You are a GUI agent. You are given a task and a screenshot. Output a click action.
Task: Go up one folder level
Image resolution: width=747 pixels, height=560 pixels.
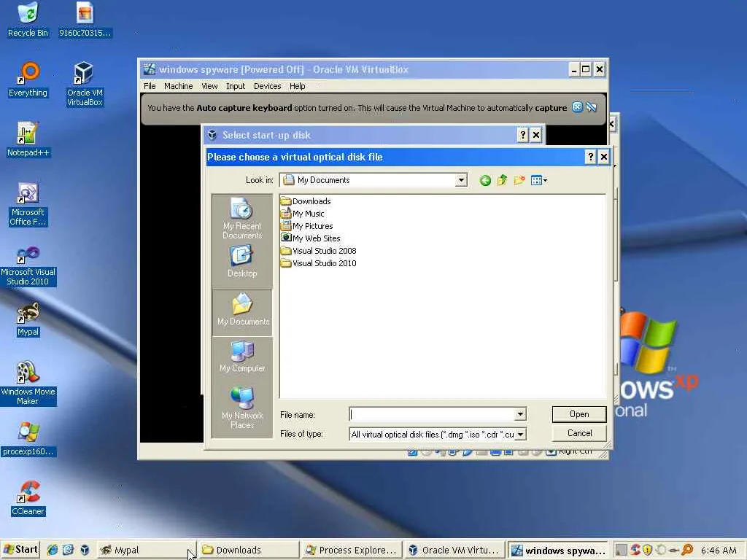pos(502,181)
